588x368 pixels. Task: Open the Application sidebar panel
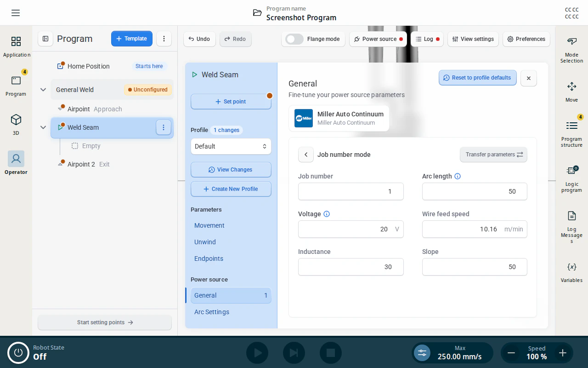click(x=16, y=46)
